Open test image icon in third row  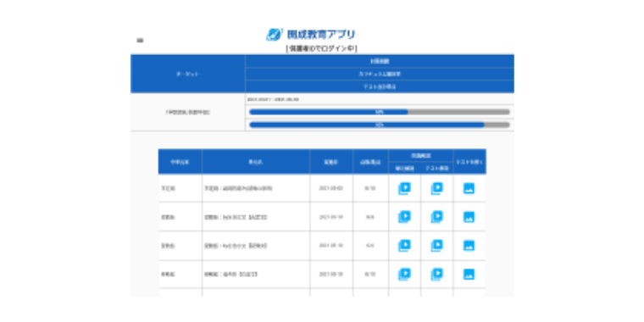469,246
